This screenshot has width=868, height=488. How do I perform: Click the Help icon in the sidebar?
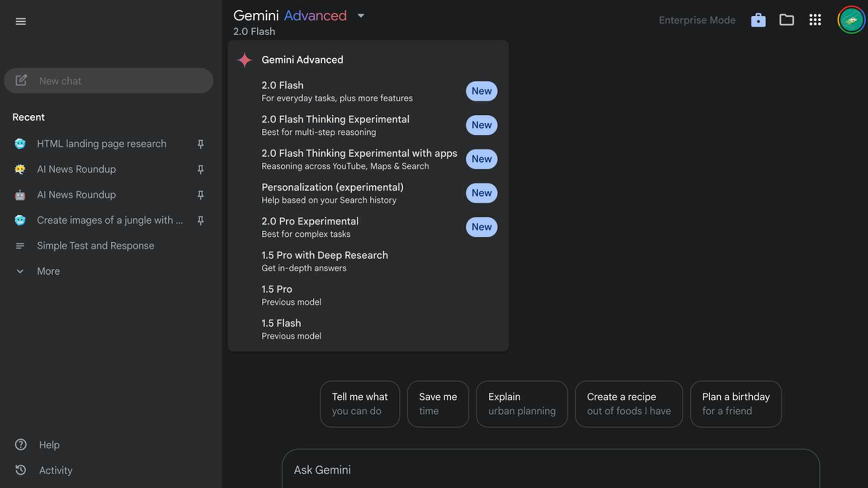click(20, 445)
